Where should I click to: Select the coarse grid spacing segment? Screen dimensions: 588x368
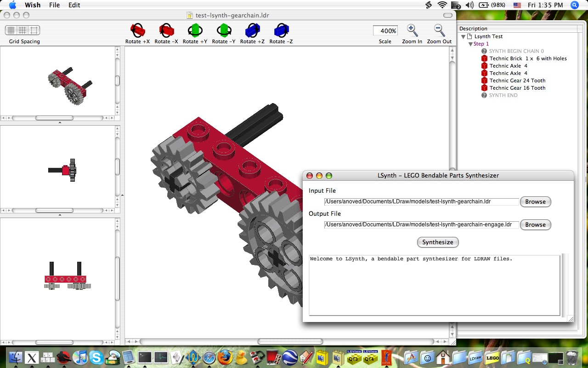click(34, 30)
